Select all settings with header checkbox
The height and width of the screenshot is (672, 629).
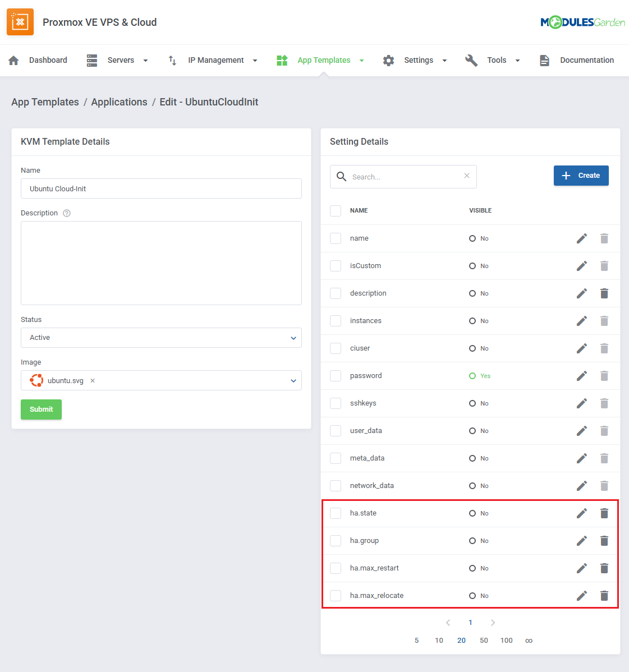336,211
